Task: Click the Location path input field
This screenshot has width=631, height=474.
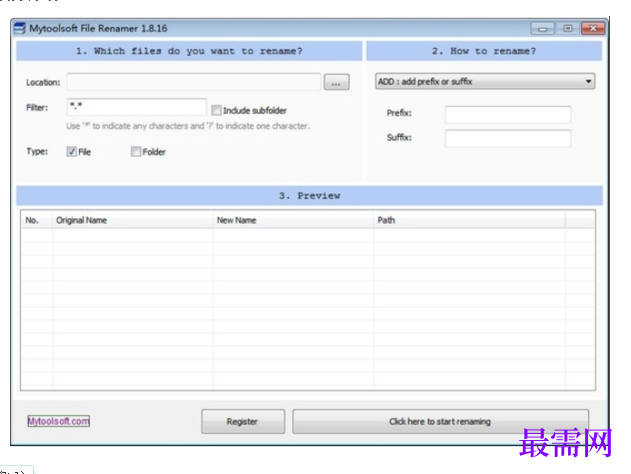Action: [x=194, y=82]
